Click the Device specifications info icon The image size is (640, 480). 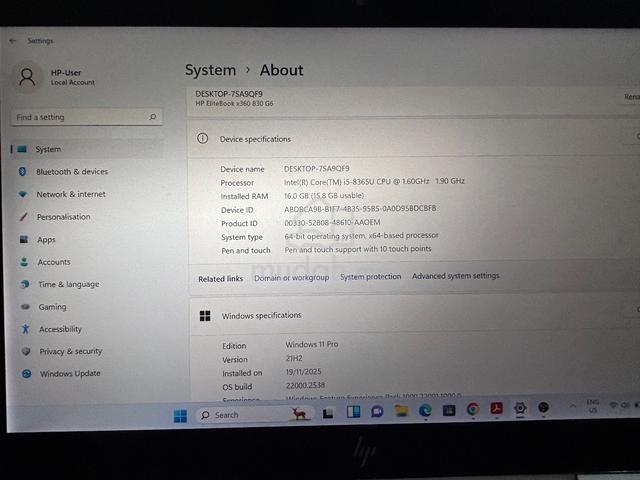click(x=202, y=138)
